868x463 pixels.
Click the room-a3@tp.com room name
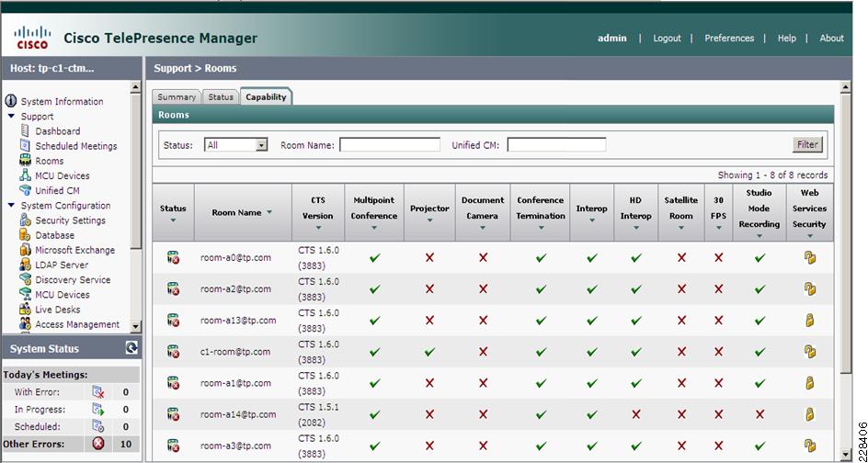pos(235,446)
